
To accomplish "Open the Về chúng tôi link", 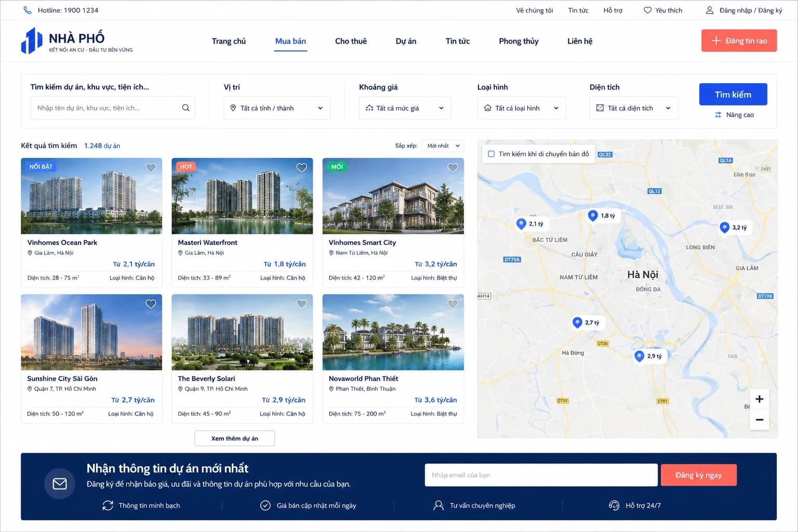I will point(535,10).
